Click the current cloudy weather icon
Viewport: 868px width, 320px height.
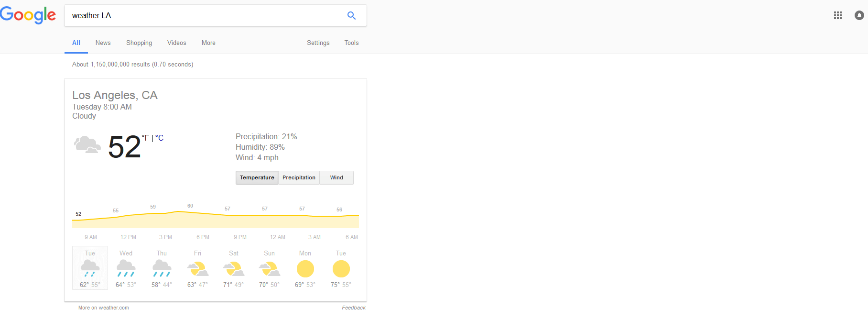tap(87, 144)
